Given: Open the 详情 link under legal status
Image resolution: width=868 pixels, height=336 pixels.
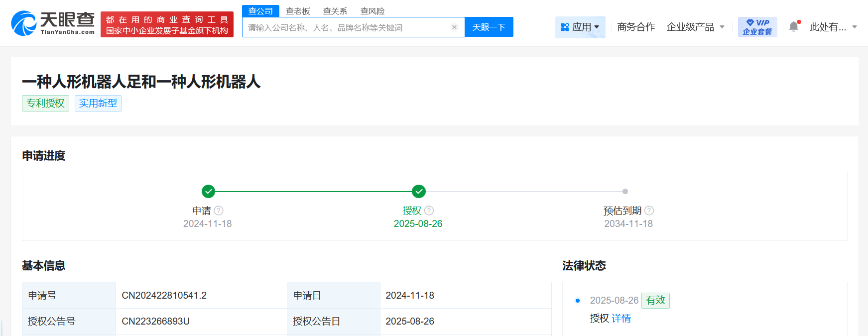Looking at the screenshot, I should tap(621, 318).
